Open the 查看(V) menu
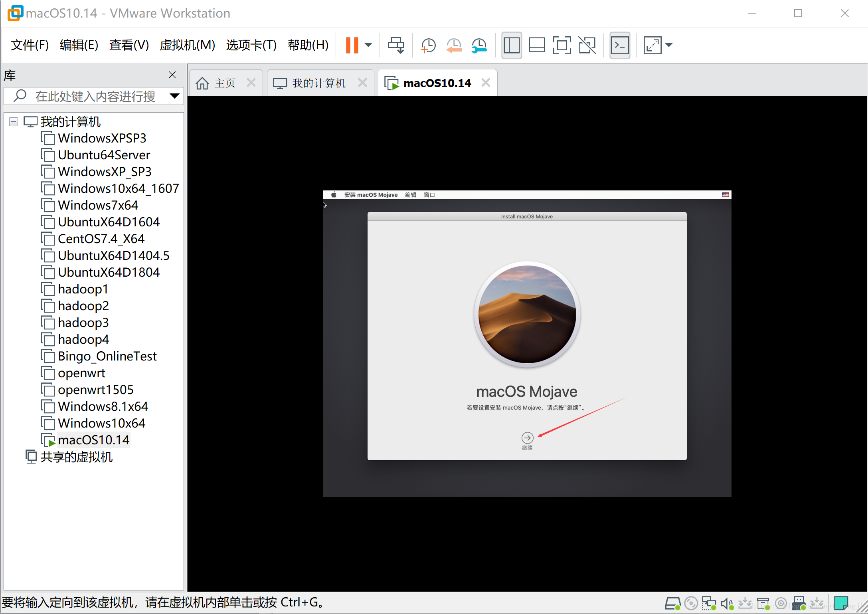This screenshot has width=868, height=614. click(x=129, y=45)
